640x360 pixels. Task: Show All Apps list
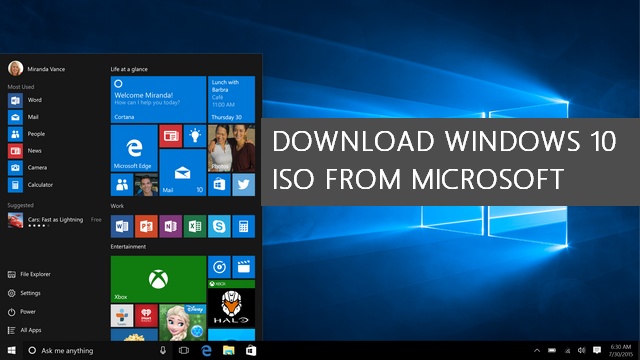(x=24, y=330)
